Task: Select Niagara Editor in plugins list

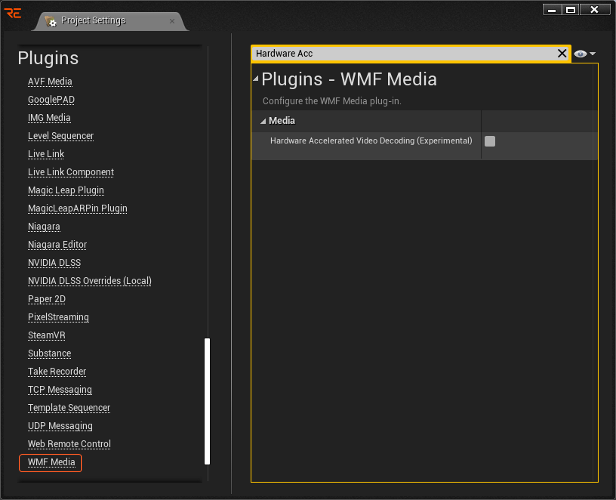Action: point(57,245)
